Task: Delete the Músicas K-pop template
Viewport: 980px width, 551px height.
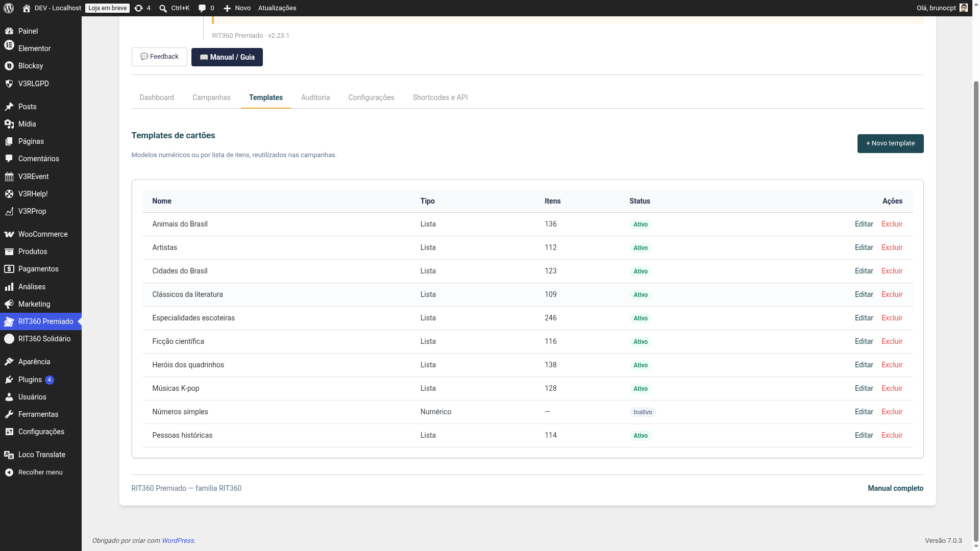Action: (x=892, y=388)
